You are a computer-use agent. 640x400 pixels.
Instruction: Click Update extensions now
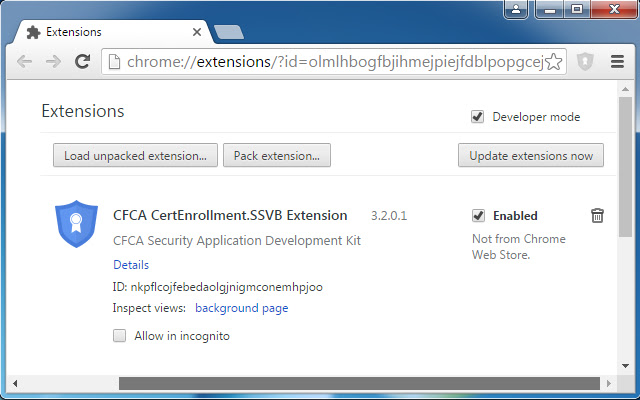531,155
